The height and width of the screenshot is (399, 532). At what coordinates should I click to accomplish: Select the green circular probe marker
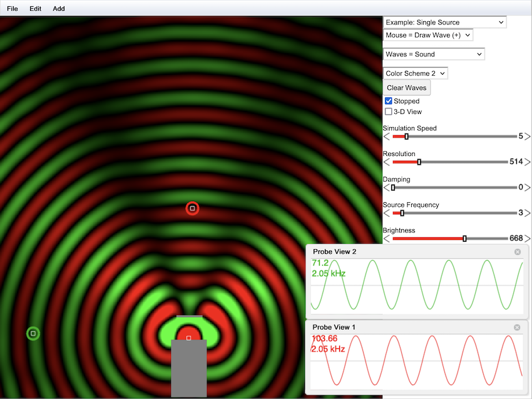[33, 333]
